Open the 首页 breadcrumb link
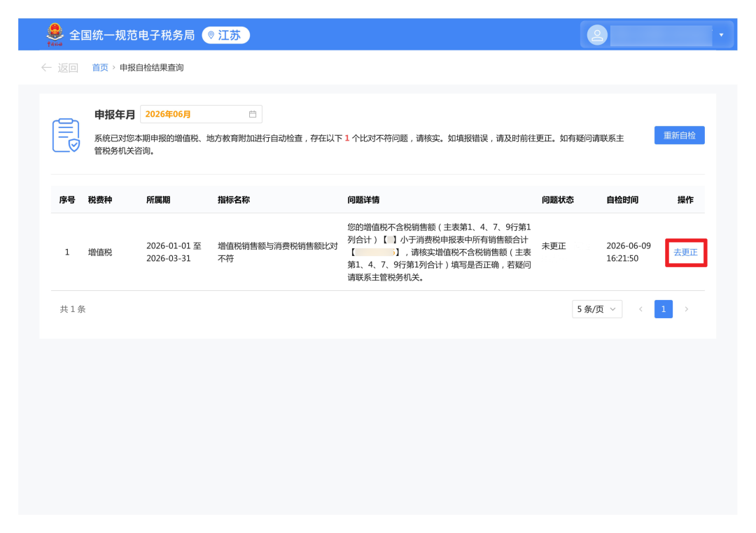The height and width of the screenshot is (533, 756). pyautogui.click(x=100, y=67)
